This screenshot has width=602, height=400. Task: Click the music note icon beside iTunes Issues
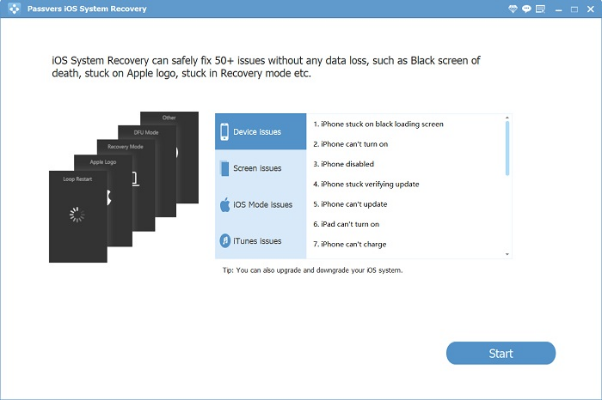click(x=224, y=240)
